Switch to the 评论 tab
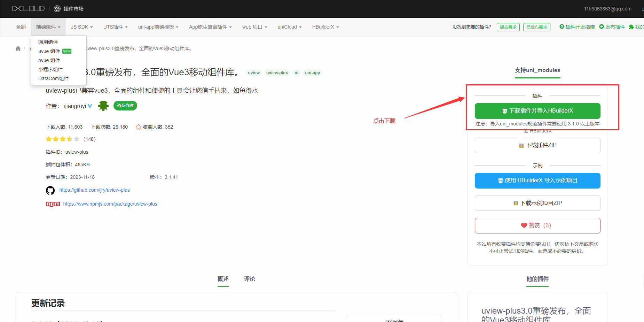This screenshot has height=322, width=644. coord(250,279)
